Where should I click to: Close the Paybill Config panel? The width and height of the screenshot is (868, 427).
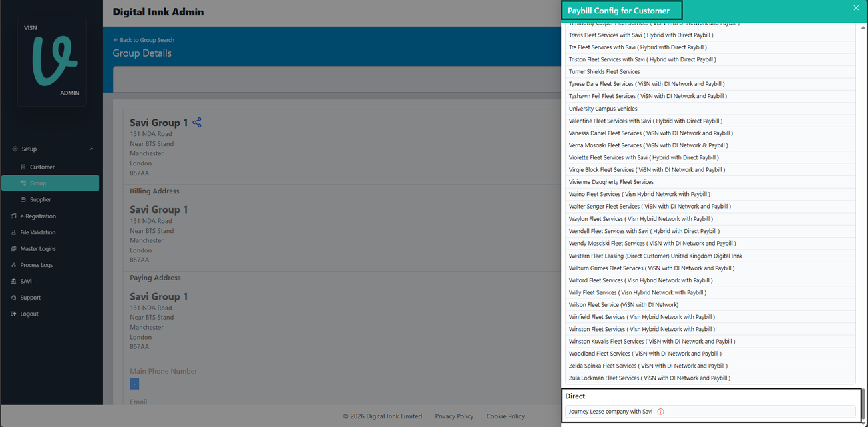point(856,8)
